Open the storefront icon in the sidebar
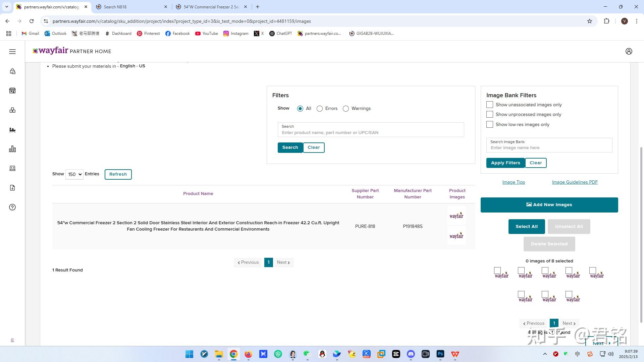 tap(12, 91)
